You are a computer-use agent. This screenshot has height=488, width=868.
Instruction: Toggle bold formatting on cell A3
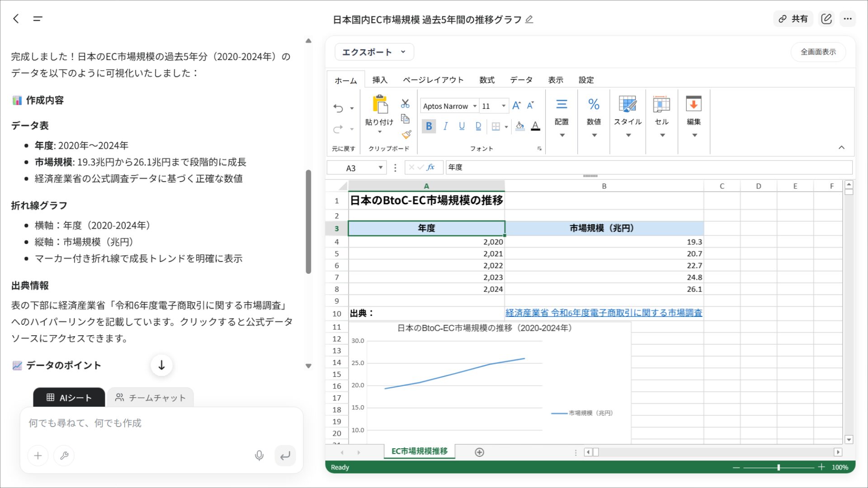428,127
